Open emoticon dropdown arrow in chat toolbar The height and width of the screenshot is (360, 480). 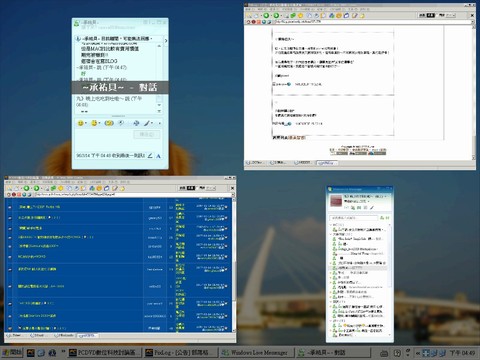pos(85,123)
